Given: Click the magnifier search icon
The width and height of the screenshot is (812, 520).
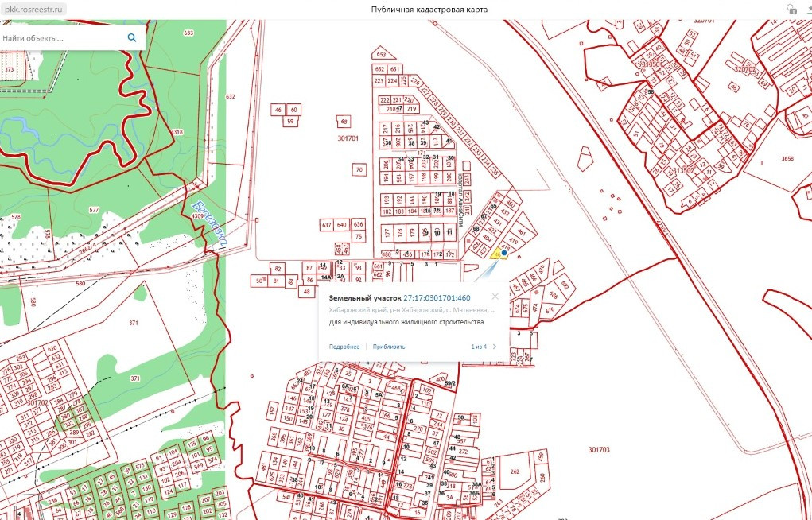Looking at the screenshot, I should 132,37.
